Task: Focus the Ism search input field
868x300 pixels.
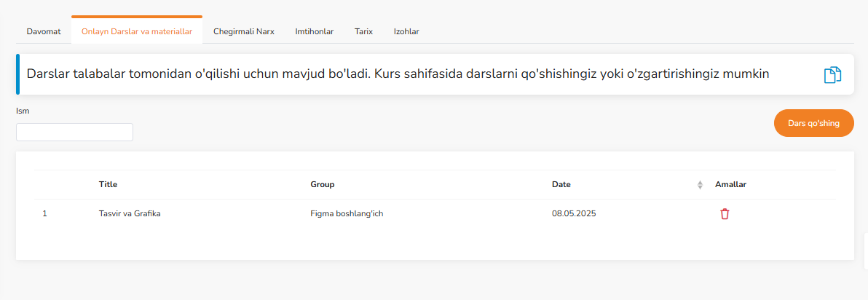Action: 74,132
